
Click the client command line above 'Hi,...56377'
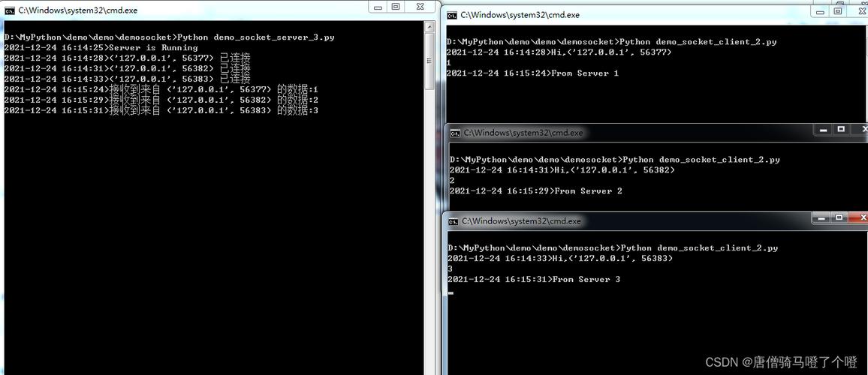tap(612, 42)
